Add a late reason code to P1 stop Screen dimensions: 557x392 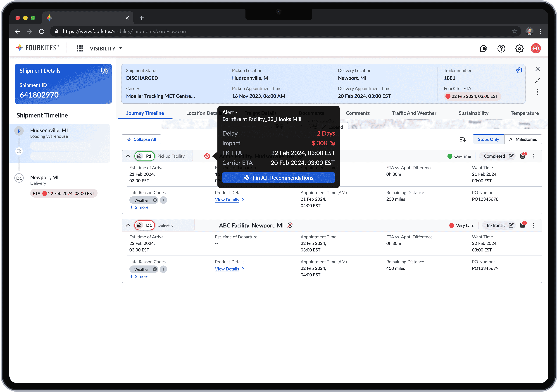tap(163, 200)
